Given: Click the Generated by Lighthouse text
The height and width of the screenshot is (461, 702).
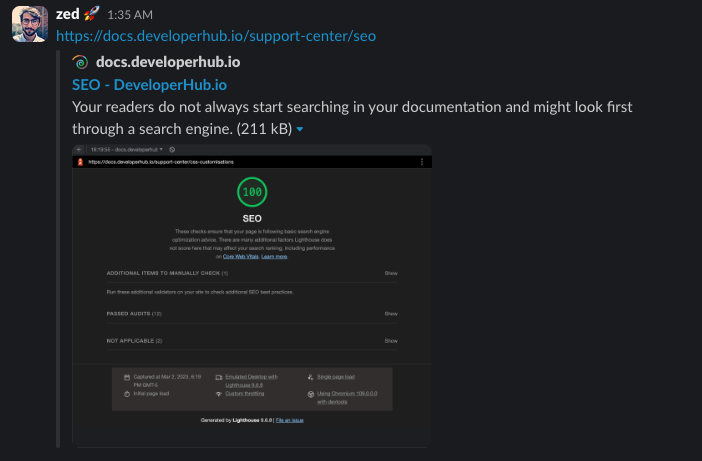Looking at the screenshot, I should pyautogui.click(x=236, y=420).
